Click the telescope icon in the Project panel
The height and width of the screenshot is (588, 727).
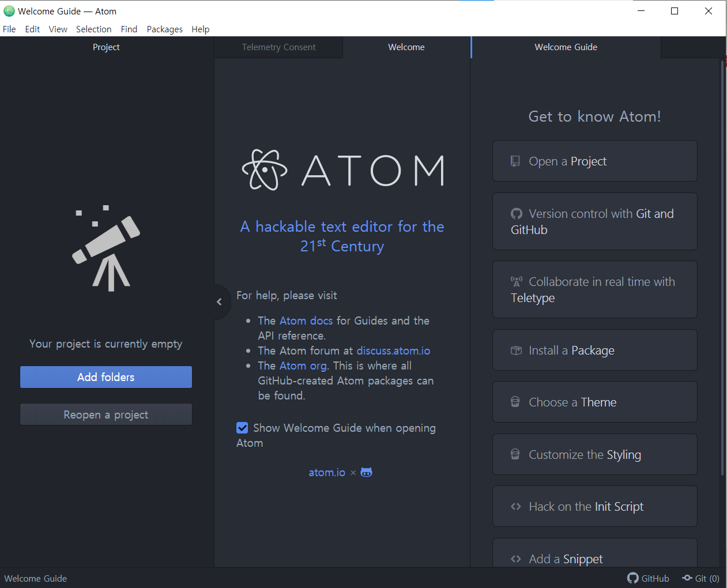click(x=106, y=248)
